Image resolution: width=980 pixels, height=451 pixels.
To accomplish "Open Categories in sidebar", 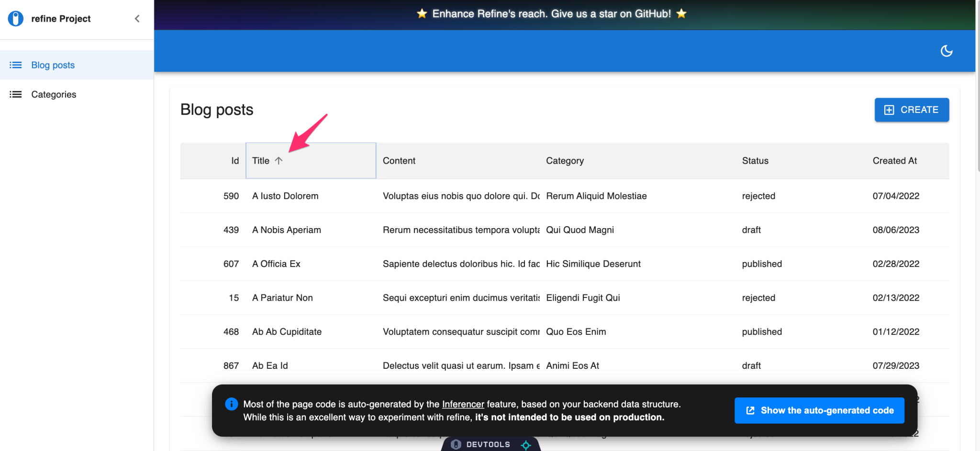I will point(54,94).
